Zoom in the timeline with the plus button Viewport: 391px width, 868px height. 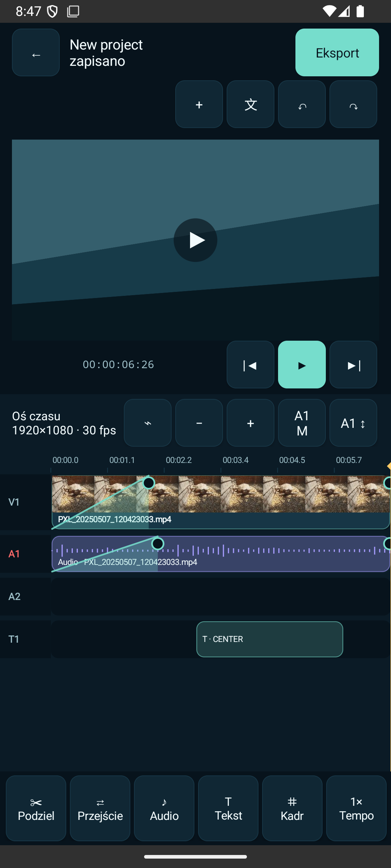(251, 423)
